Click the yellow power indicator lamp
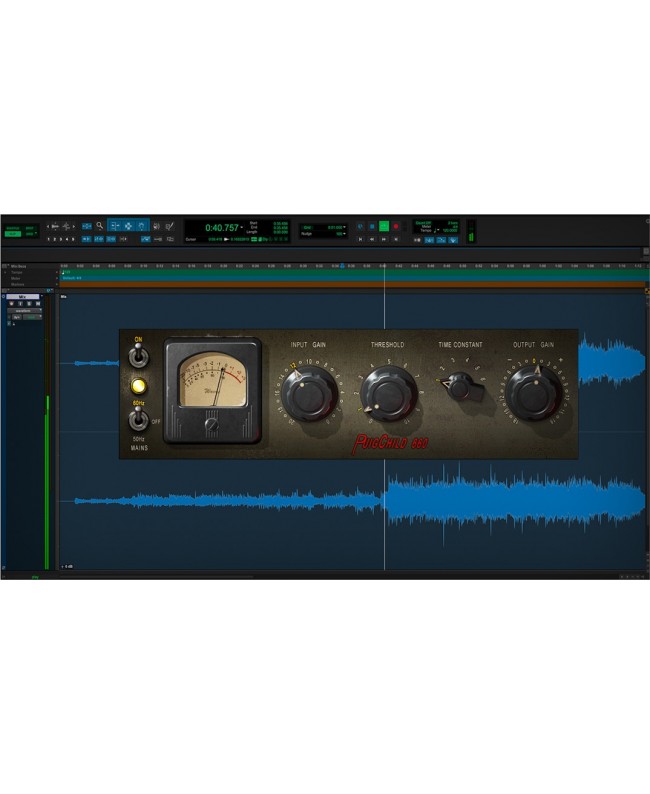The height and width of the screenshot is (794, 650). click(138, 386)
